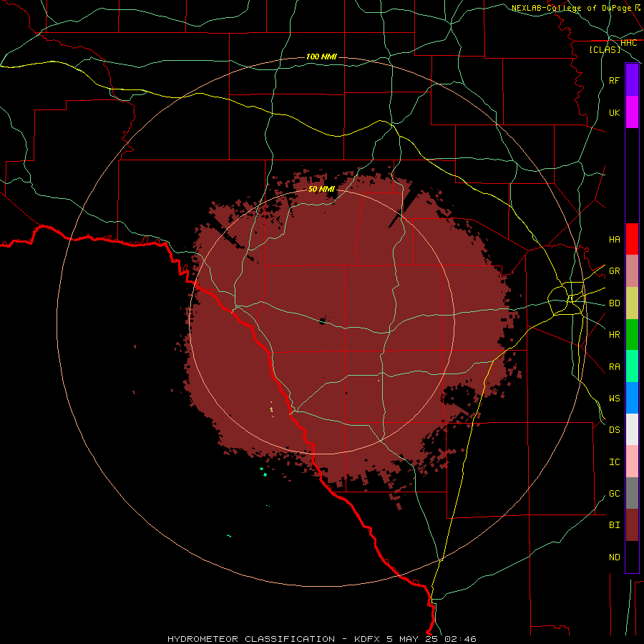Click the 'HR' legend label
The height and width of the screenshot is (644, 644).
click(614, 335)
